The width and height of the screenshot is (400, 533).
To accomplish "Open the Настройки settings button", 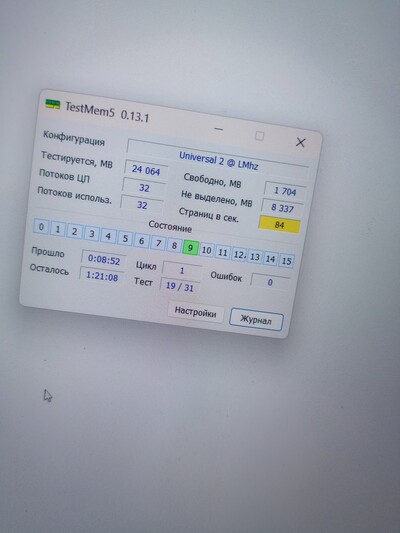I will pos(195,312).
